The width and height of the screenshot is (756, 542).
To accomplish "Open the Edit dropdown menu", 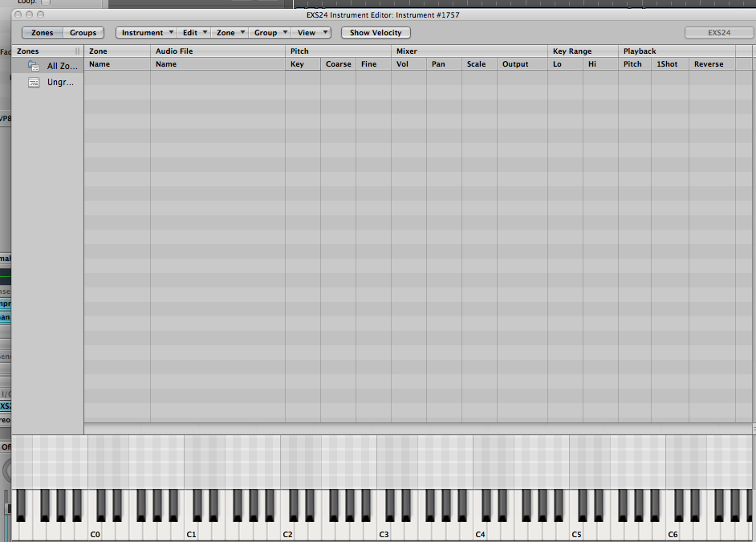I will [x=194, y=33].
